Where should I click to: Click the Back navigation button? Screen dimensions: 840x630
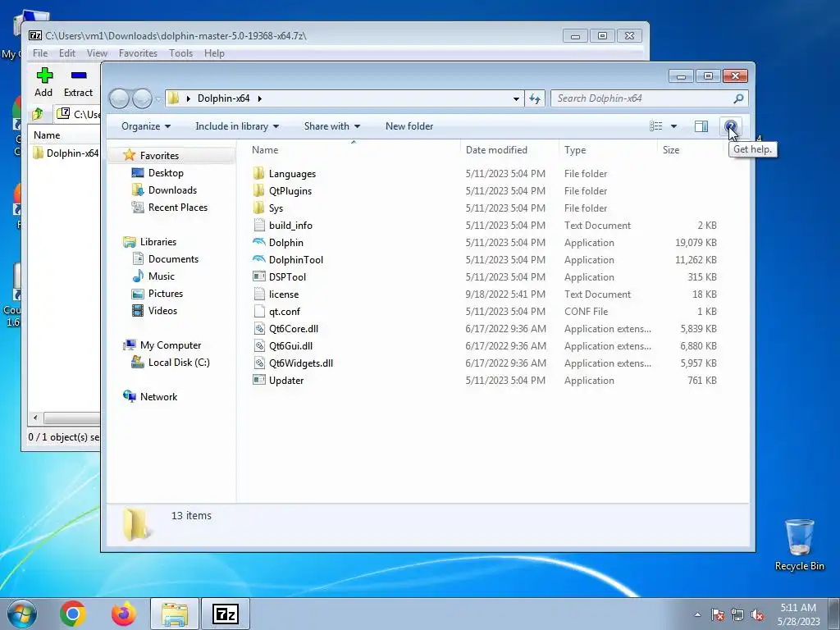pyautogui.click(x=120, y=98)
